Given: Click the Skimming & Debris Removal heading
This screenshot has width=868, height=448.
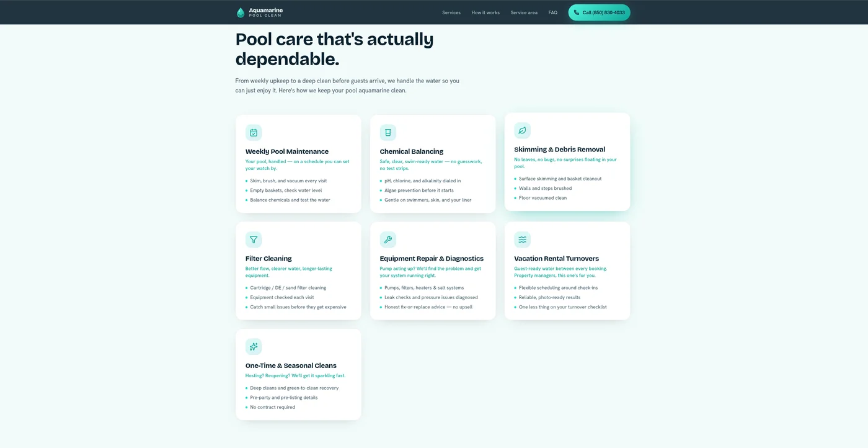Looking at the screenshot, I should tap(560, 150).
